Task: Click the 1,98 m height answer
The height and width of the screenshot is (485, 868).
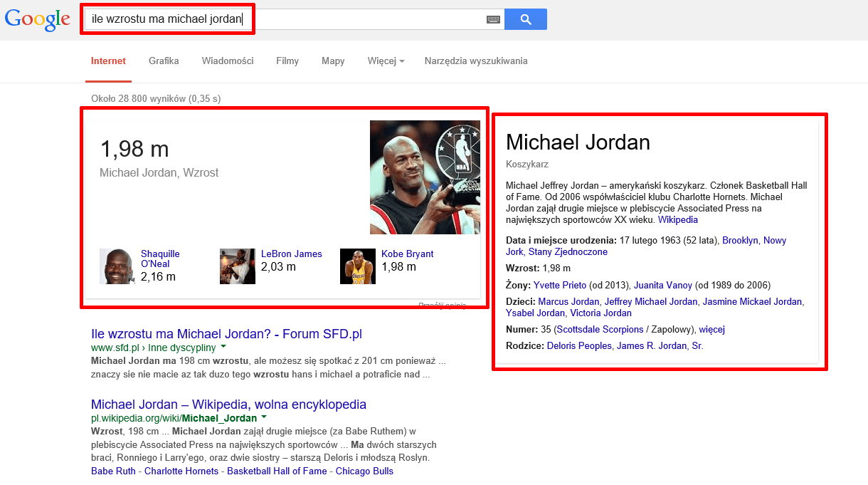Action: click(134, 150)
